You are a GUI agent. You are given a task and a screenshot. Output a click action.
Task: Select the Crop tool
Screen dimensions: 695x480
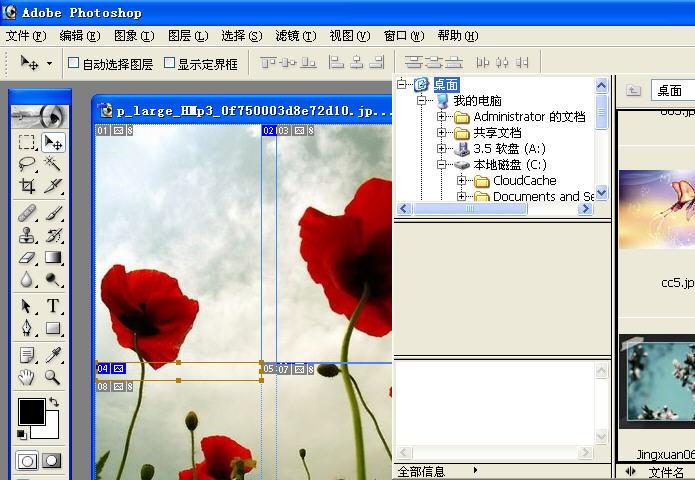point(27,186)
